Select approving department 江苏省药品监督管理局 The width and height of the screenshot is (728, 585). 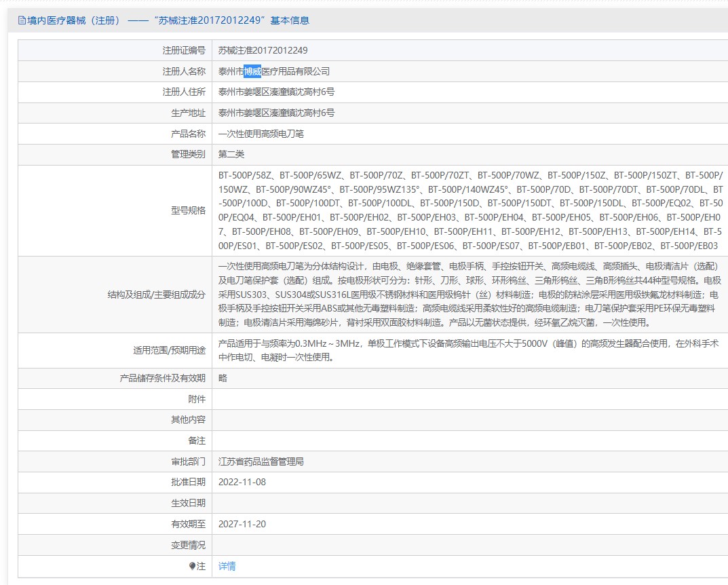coord(261,461)
